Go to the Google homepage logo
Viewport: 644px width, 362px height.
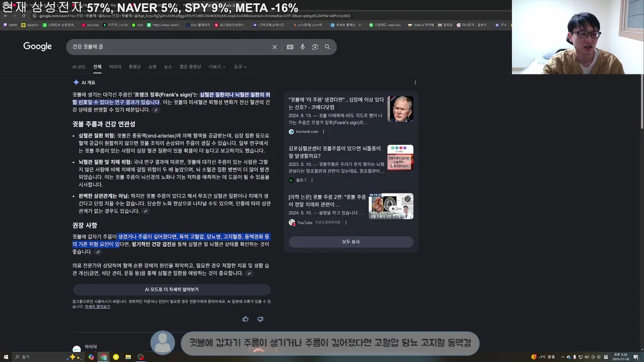[x=38, y=46]
